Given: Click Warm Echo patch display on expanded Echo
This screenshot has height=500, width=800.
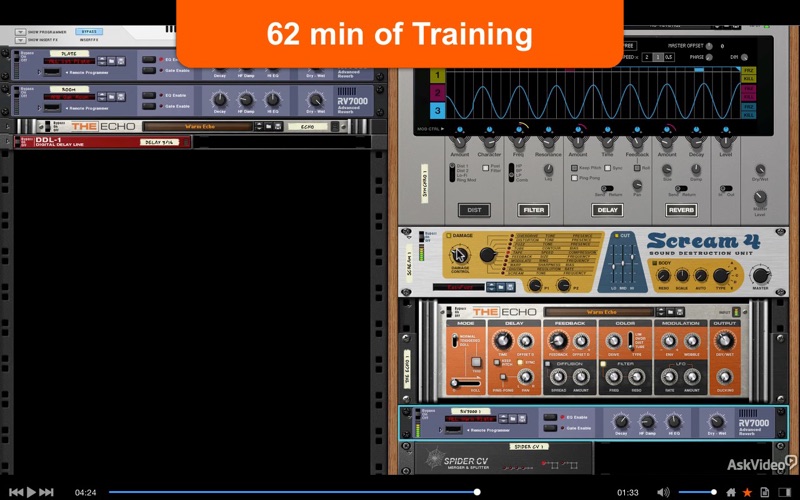Looking at the screenshot, I should (x=601, y=311).
